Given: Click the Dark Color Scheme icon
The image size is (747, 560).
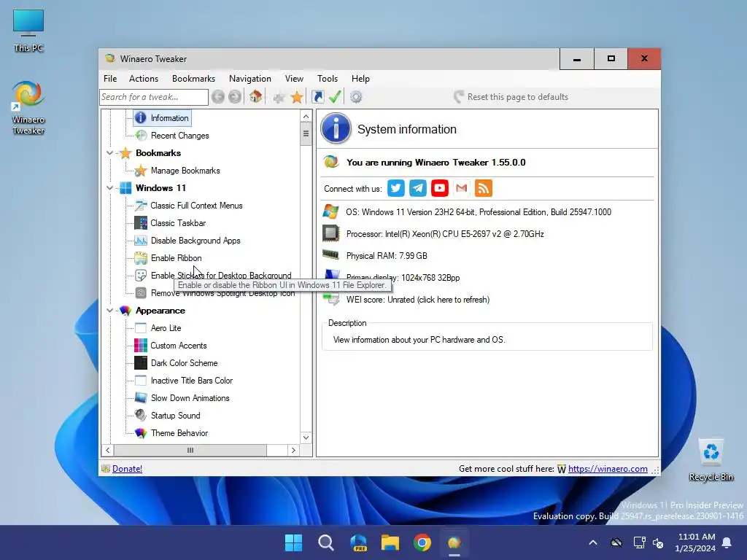Looking at the screenshot, I should tap(141, 363).
